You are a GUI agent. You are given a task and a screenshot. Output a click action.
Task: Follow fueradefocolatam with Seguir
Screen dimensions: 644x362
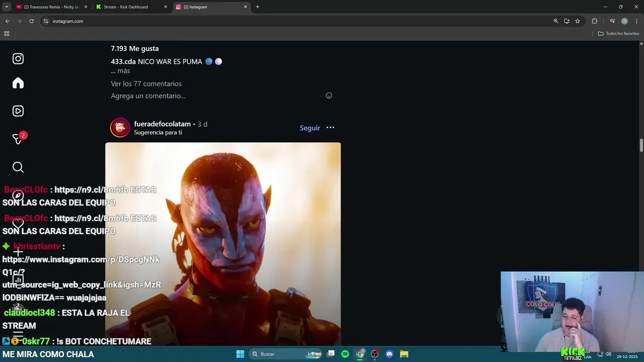pos(310,128)
